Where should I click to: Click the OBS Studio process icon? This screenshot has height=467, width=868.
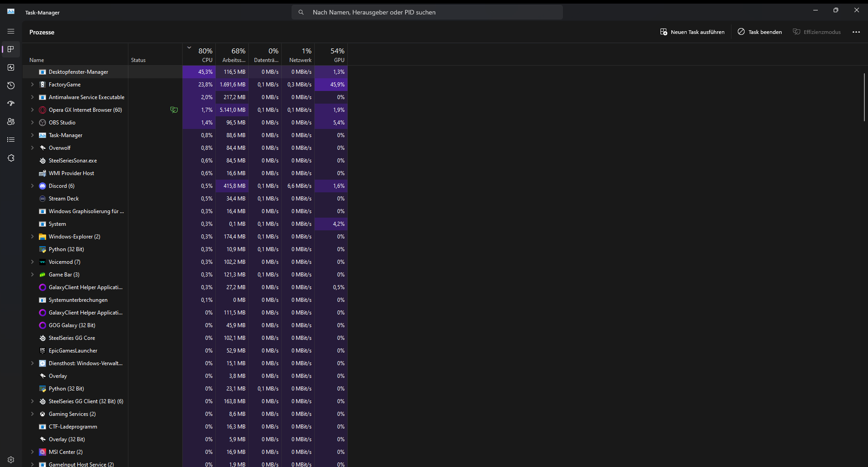point(42,123)
